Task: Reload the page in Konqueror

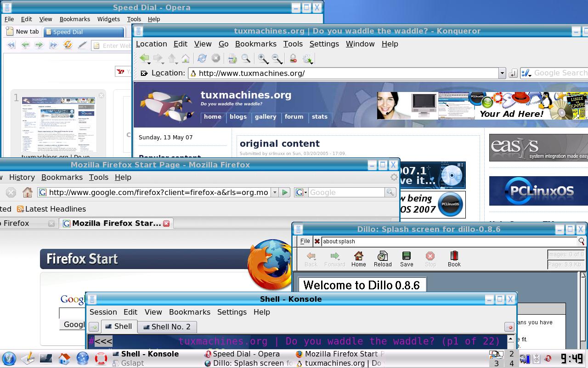Action: click(202, 58)
